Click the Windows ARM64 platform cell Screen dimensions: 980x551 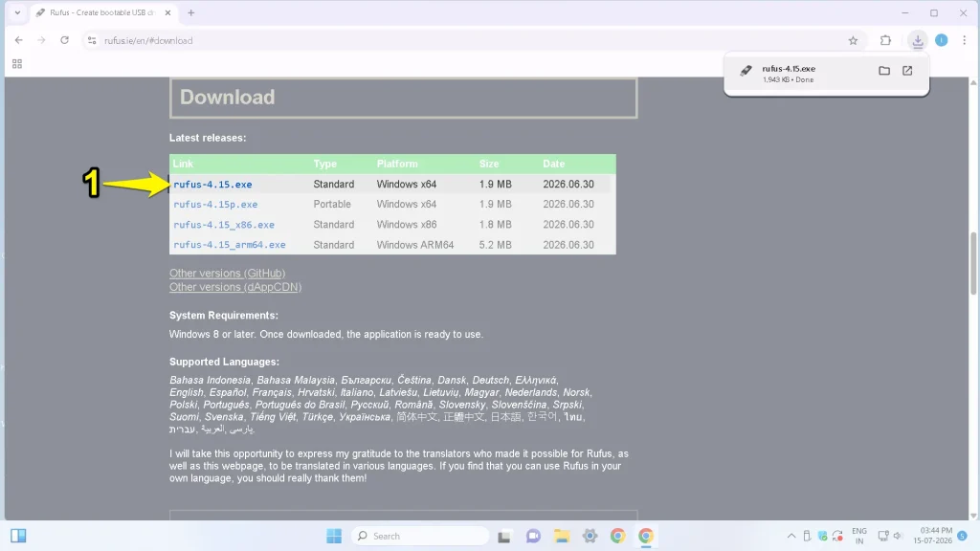pos(415,245)
